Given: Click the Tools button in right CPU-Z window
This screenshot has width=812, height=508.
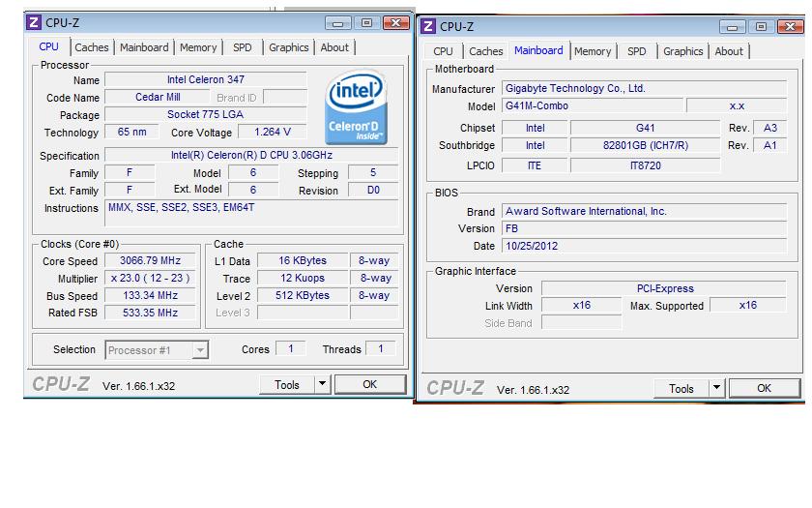Looking at the screenshot, I should pos(681,388).
